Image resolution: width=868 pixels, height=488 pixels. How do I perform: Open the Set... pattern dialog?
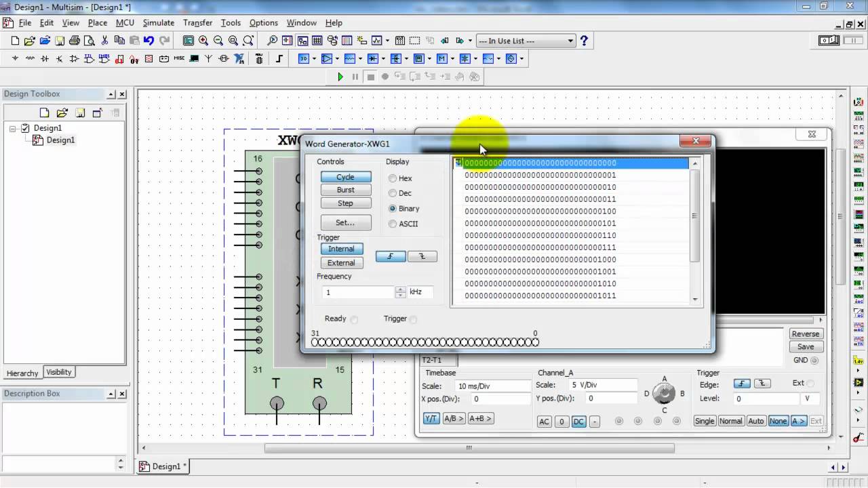click(x=345, y=222)
